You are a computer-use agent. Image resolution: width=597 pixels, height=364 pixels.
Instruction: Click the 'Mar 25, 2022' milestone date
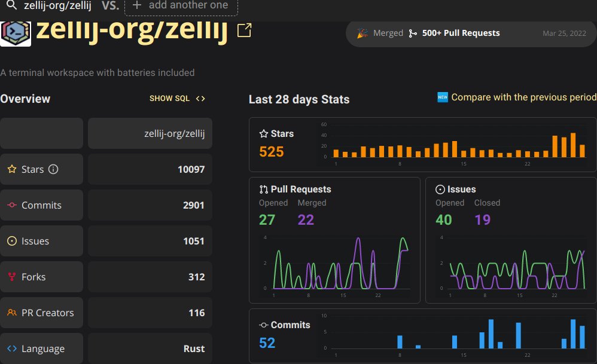[x=564, y=33]
